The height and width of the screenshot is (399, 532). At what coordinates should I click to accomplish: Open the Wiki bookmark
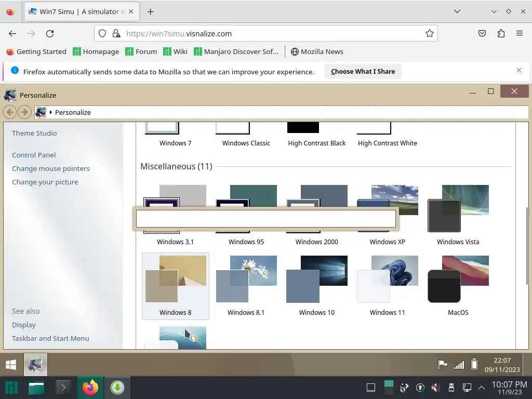(175, 51)
